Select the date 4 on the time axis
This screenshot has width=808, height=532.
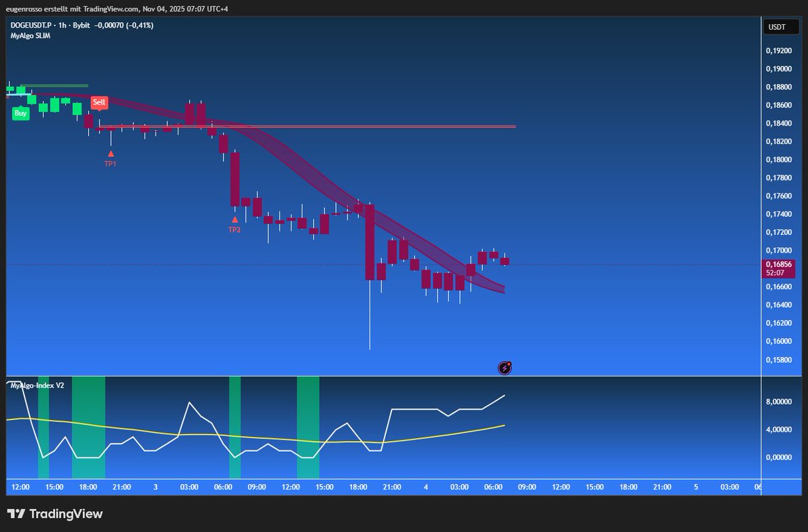click(426, 487)
